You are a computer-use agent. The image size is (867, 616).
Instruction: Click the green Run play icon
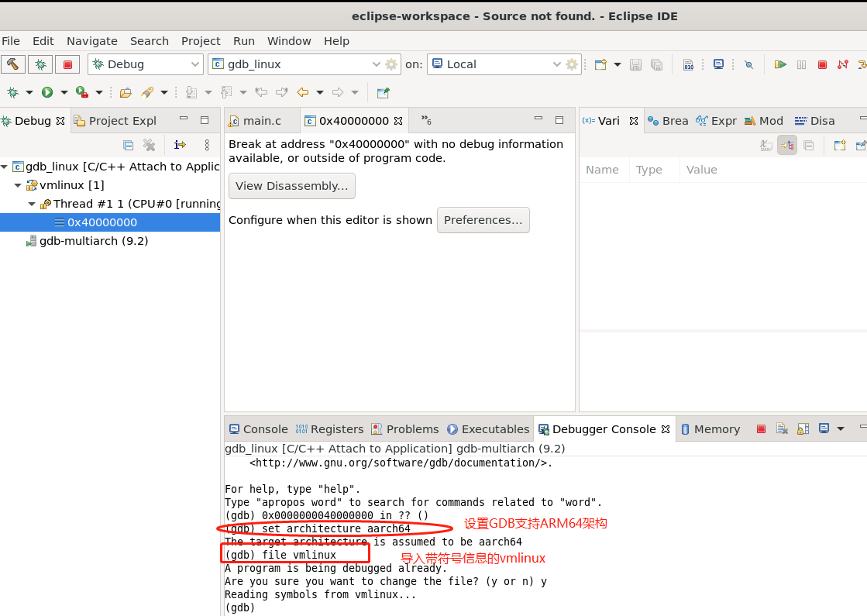[47, 92]
